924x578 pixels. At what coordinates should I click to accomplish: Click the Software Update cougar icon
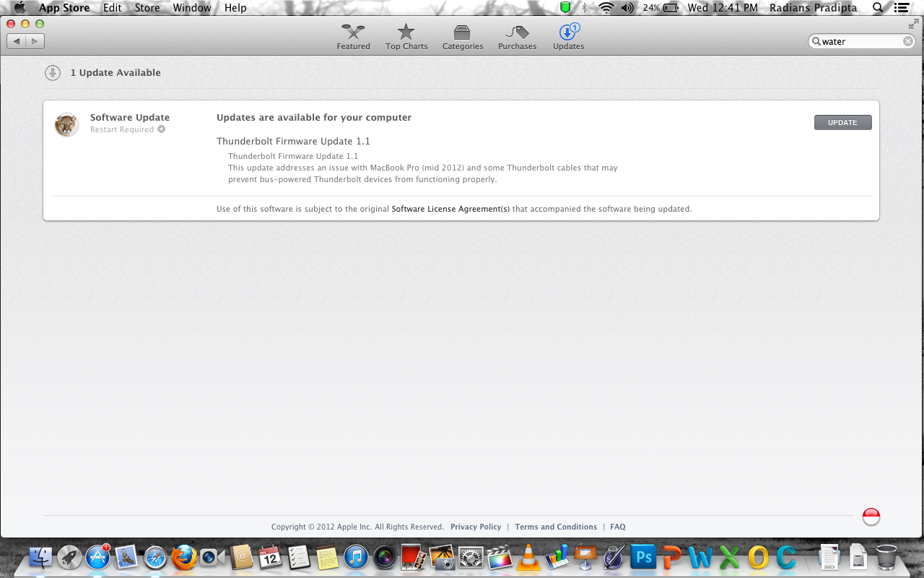pos(66,124)
